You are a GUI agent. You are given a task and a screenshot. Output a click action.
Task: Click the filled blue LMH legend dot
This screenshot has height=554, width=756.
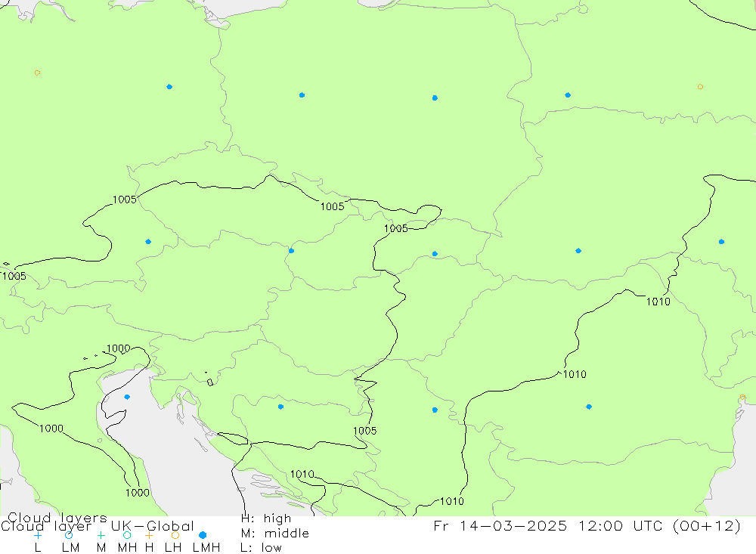203,535
